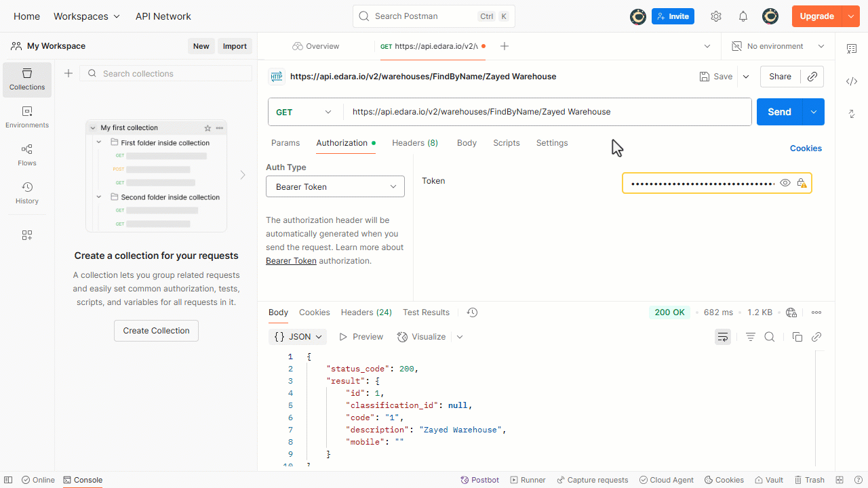Viewport: 868px width, 488px height.
Task: Toggle the Console panel in status bar
Action: pos(83,480)
